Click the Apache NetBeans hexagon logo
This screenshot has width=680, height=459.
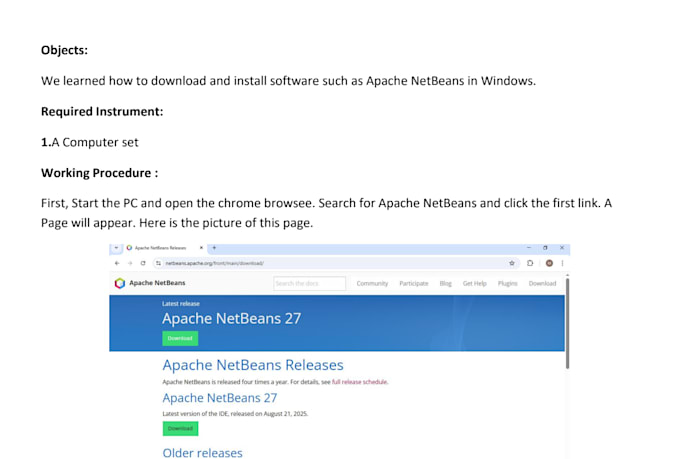click(x=120, y=283)
